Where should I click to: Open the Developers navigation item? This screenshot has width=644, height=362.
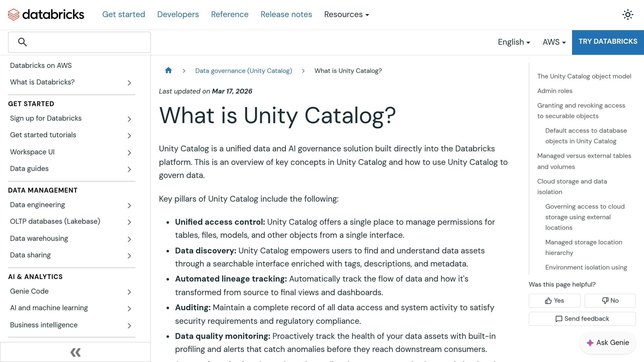pos(178,14)
